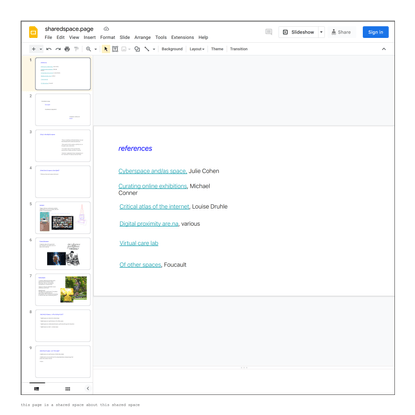Image resolution: width=415 pixels, height=415 pixels.
Task: Switch to filmstrip view at bottom
Action: 37,389
